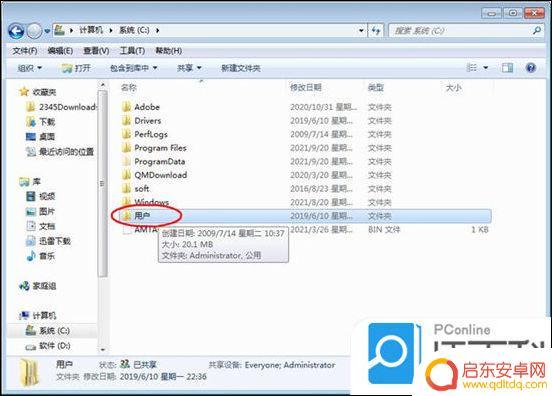Click the address bar drive icon
This screenshot has width=552, height=396.
(59, 30)
